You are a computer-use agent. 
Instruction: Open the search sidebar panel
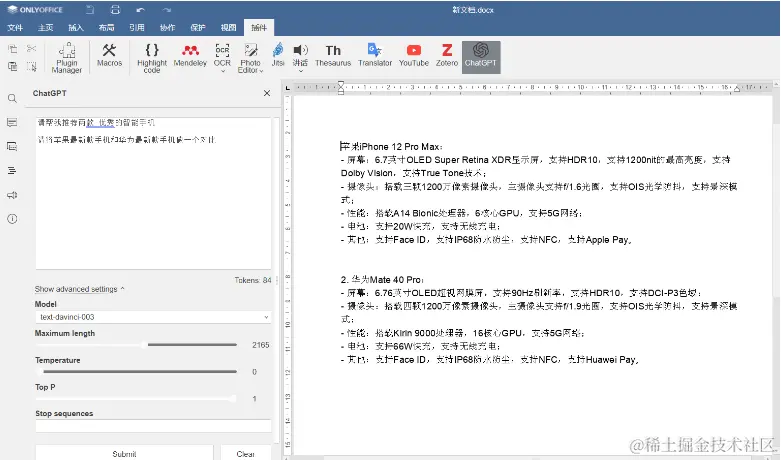click(12, 98)
